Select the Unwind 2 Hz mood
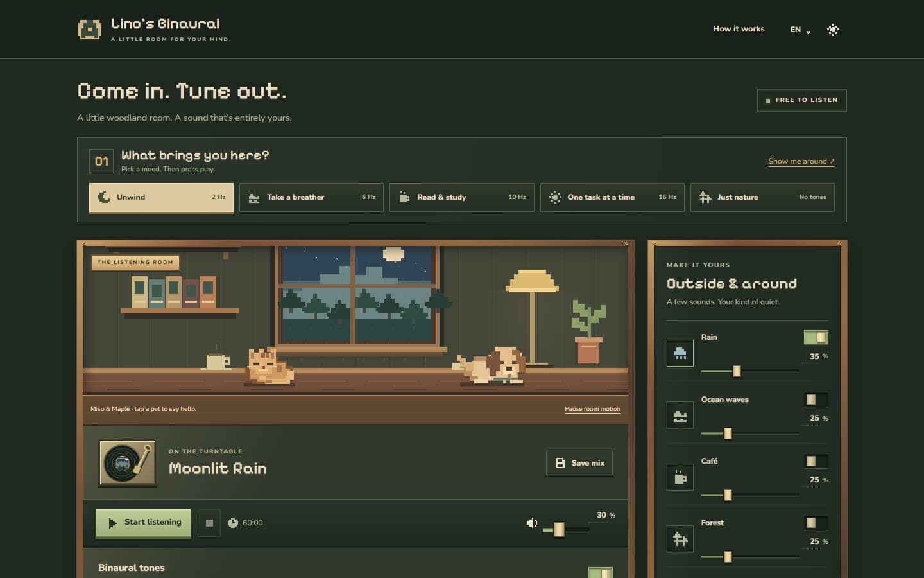This screenshot has height=578, width=924. 161,197
